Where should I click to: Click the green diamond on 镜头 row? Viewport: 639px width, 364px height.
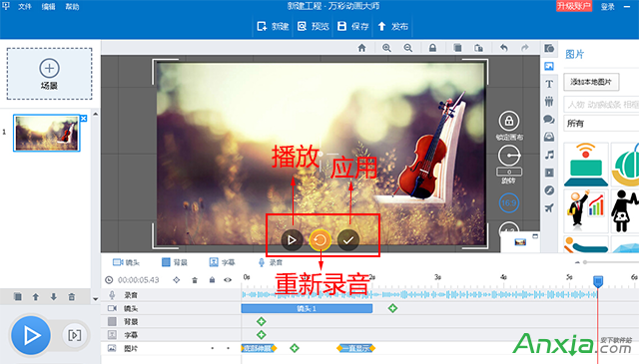392,308
